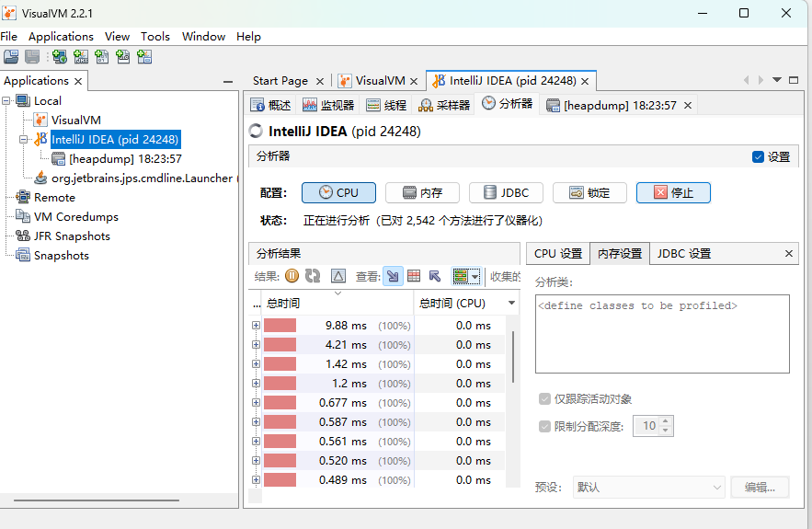Switch to the Start Page tab
Viewport: 812px width, 529px height.
280,81
